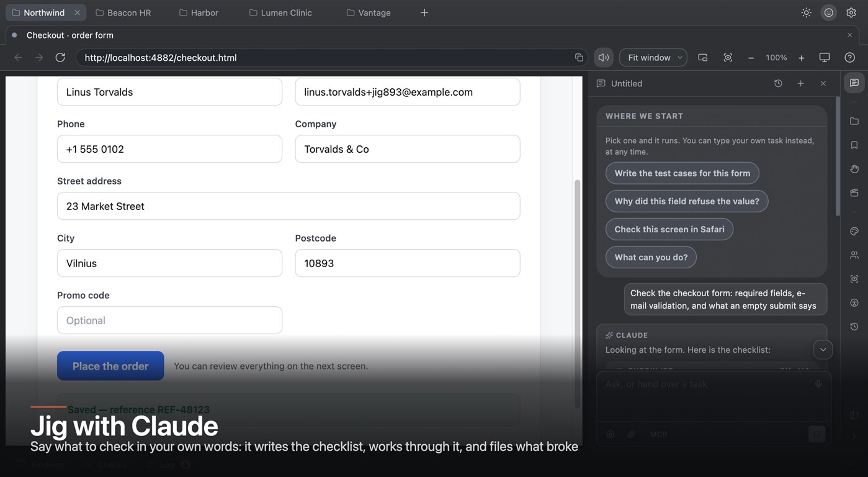Close the Northwind tab

(x=77, y=12)
